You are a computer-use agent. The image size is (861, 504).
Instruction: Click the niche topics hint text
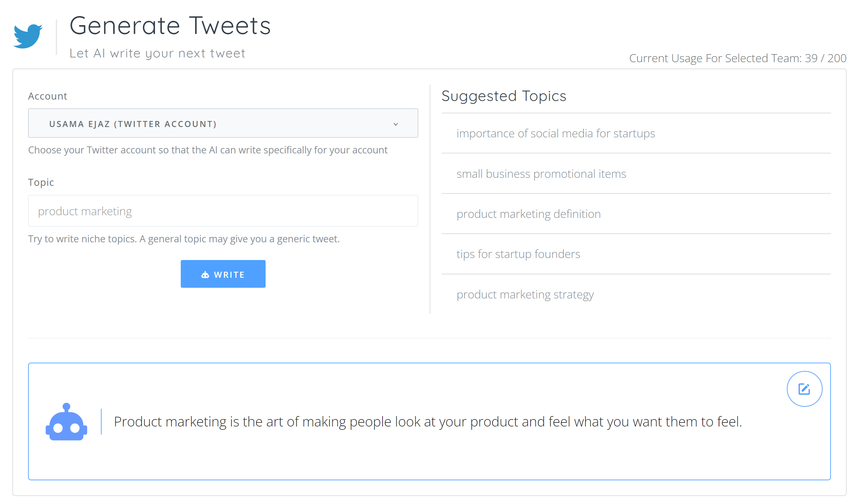[x=184, y=239]
